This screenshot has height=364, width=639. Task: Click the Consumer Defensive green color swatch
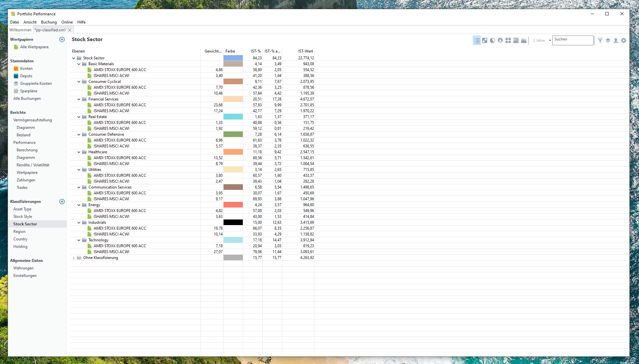tap(233, 134)
